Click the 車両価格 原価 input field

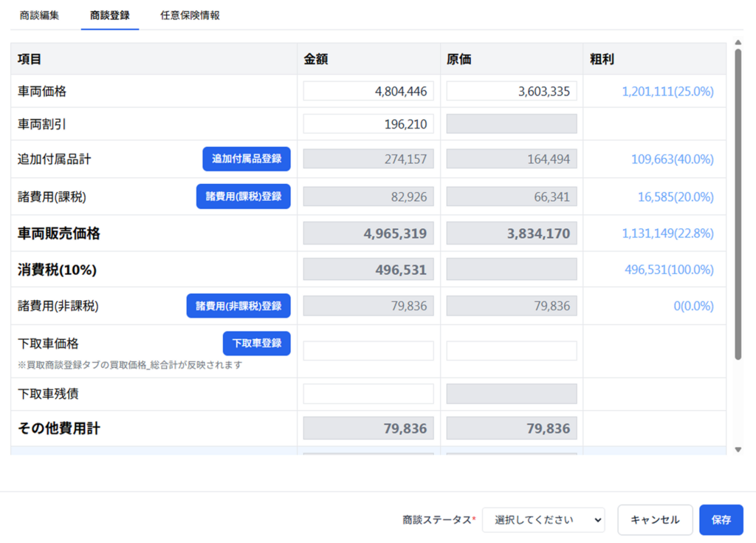512,92
